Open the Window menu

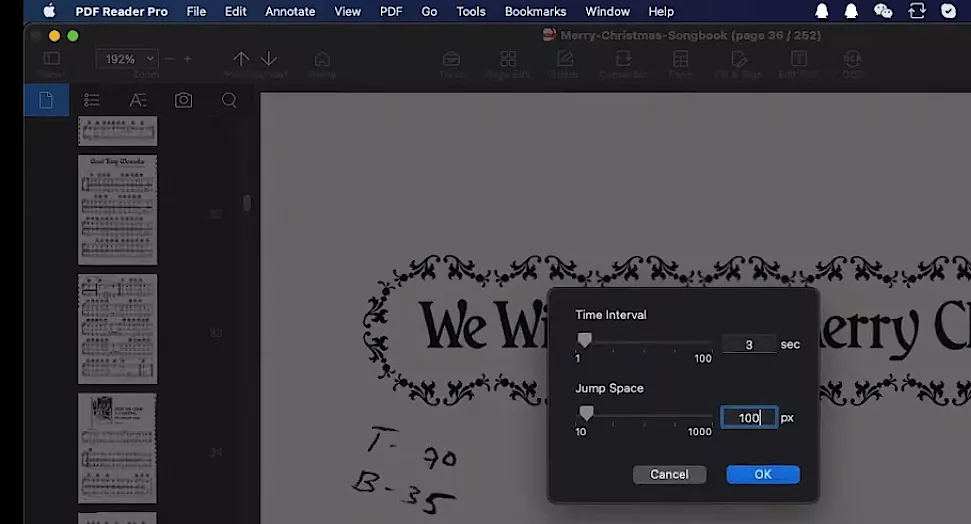(607, 11)
